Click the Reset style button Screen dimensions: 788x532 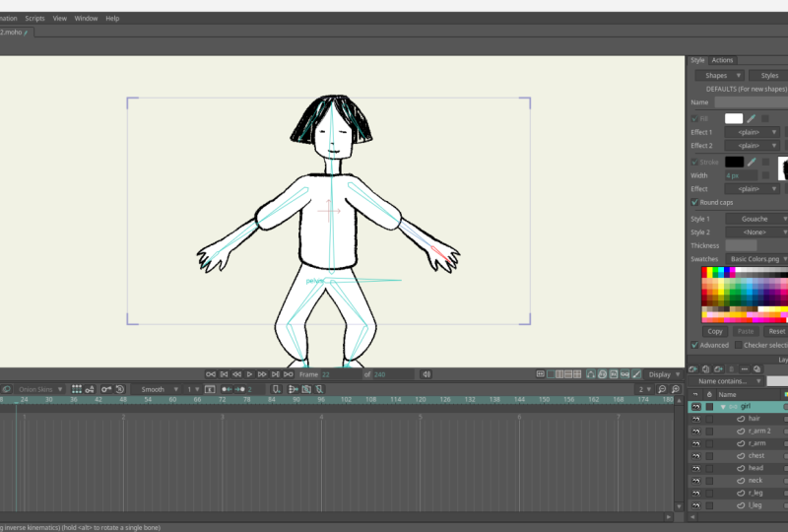point(776,331)
